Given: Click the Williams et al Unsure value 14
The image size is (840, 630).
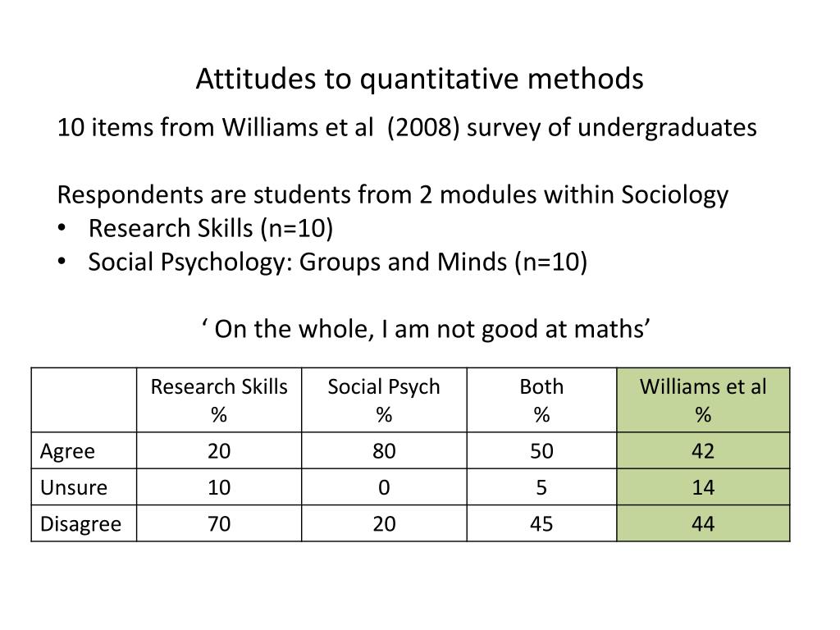Looking at the screenshot, I should tap(703, 488).
